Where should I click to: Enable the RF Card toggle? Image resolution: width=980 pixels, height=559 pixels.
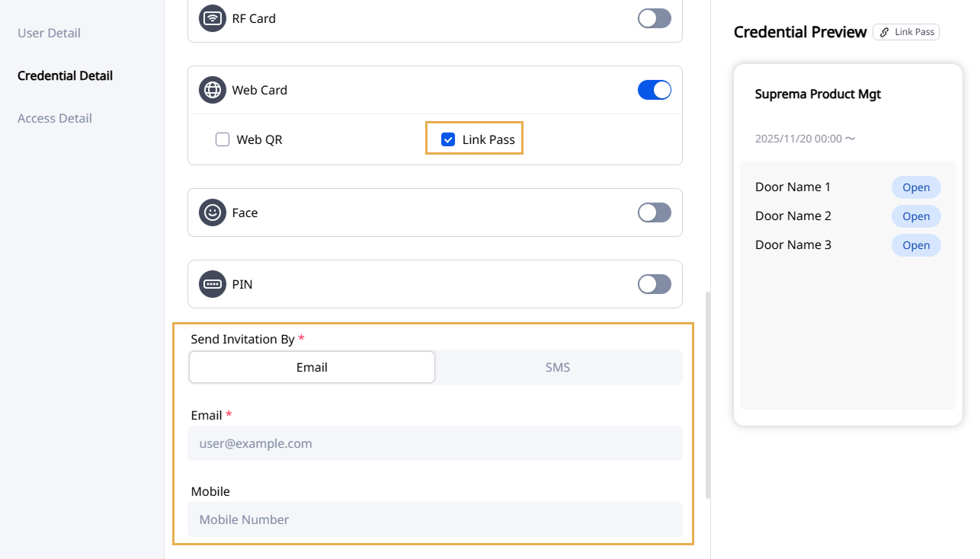tap(654, 18)
